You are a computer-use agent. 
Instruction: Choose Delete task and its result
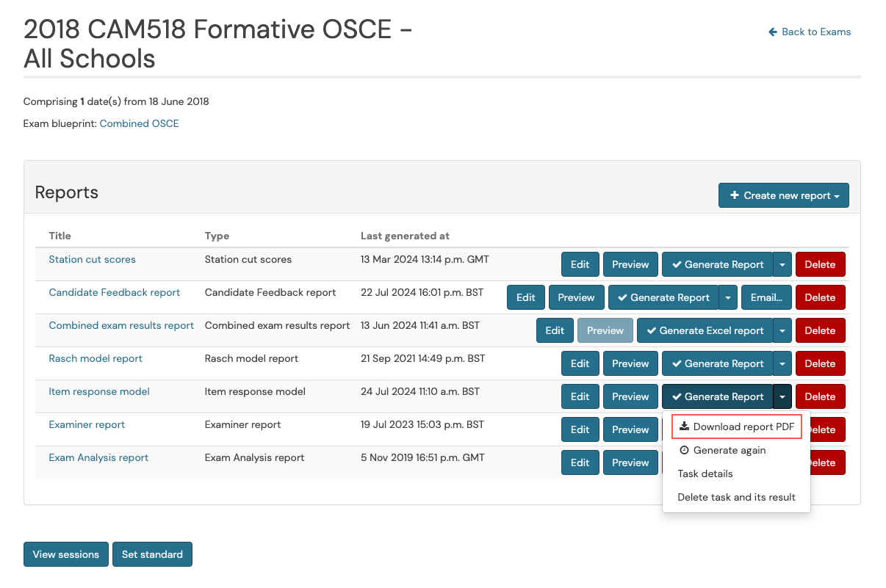pyautogui.click(x=736, y=497)
